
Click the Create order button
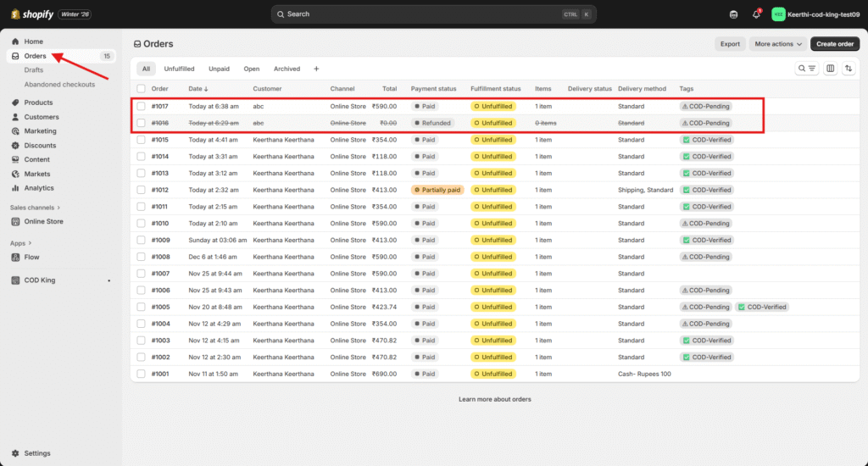834,44
